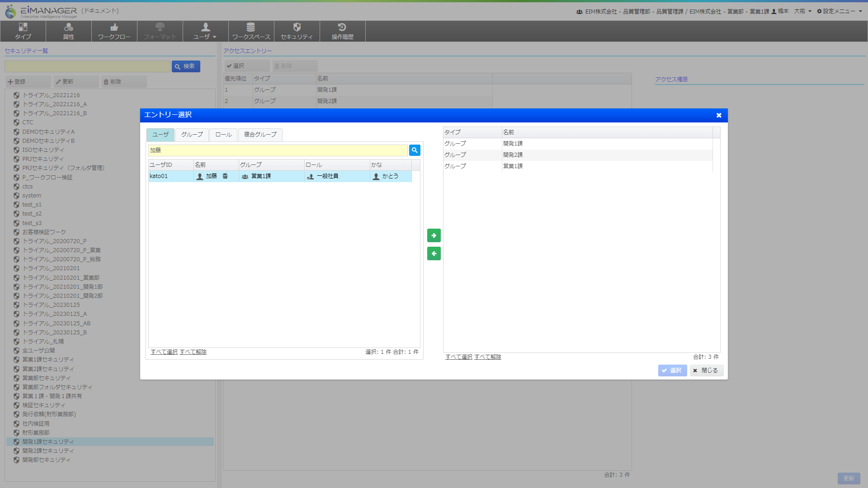The image size is (868, 488).
Task: Open the 設定メニュー dropdown
Action: (x=839, y=11)
